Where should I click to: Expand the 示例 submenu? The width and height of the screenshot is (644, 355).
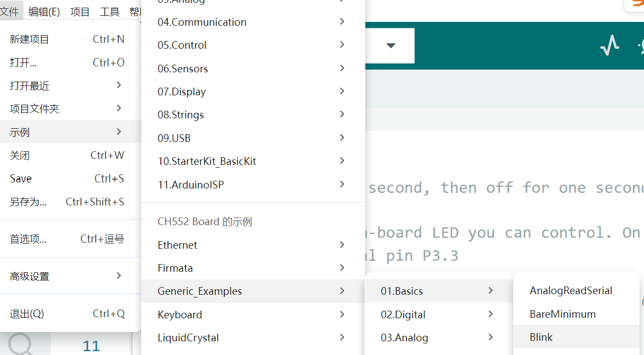tap(70, 132)
